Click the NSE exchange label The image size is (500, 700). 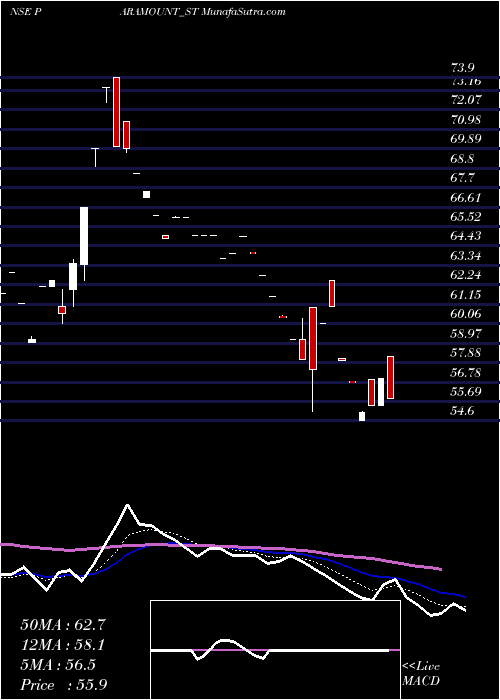19,12
